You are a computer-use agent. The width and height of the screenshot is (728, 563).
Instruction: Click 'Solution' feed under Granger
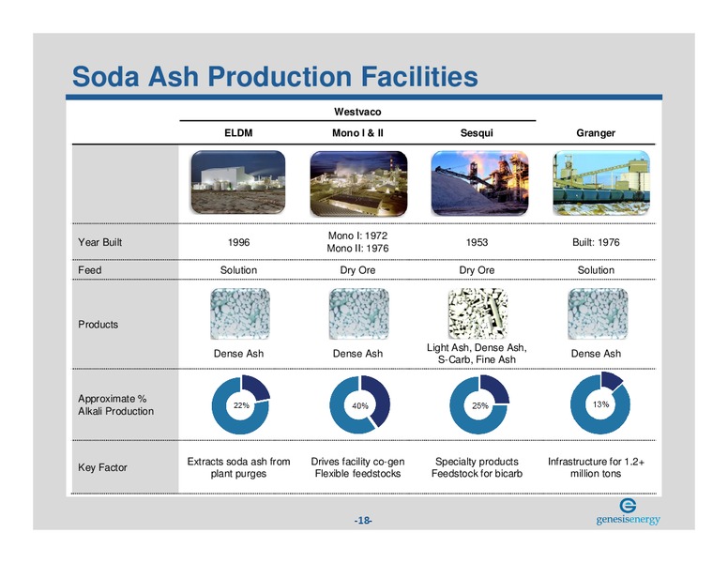(x=596, y=270)
